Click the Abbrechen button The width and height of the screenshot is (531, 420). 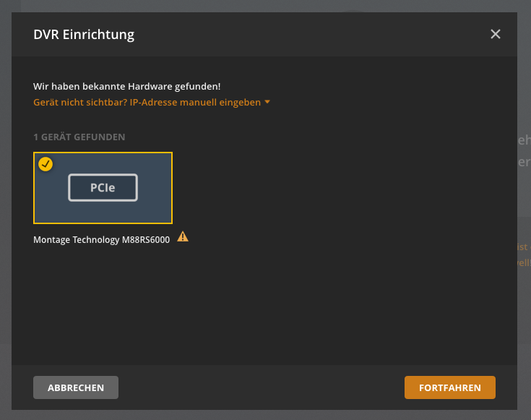[x=76, y=387]
